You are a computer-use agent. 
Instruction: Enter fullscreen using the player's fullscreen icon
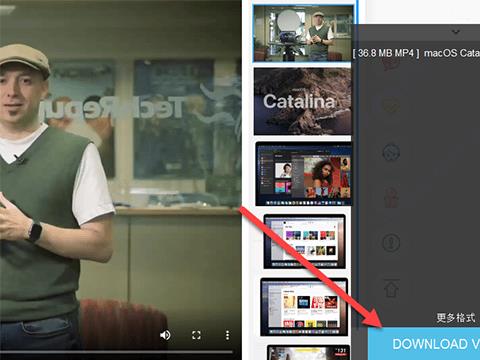[196, 335]
